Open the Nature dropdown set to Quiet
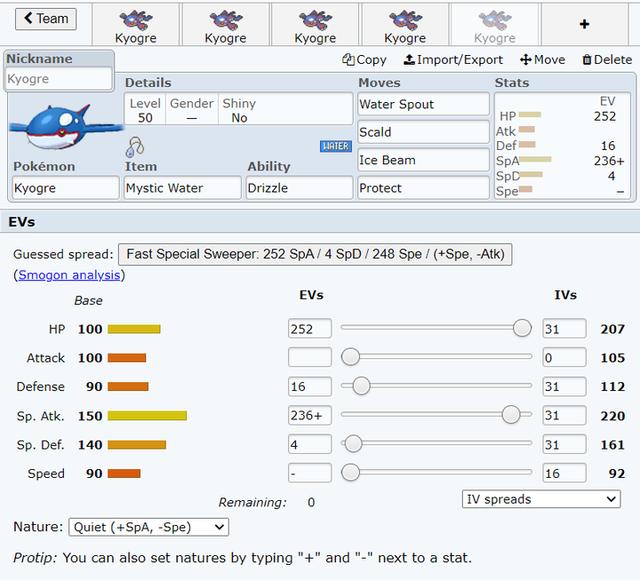The image size is (640, 580). [x=149, y=527]
